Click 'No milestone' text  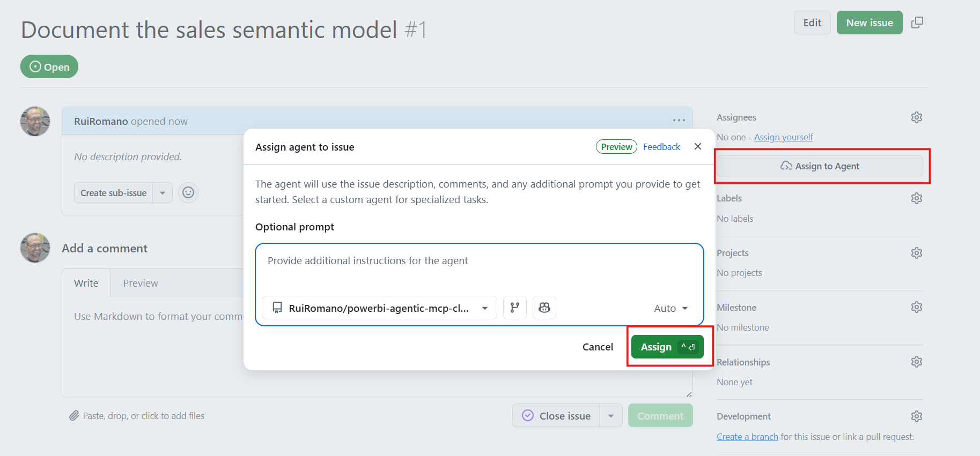(x=743, y=327)
